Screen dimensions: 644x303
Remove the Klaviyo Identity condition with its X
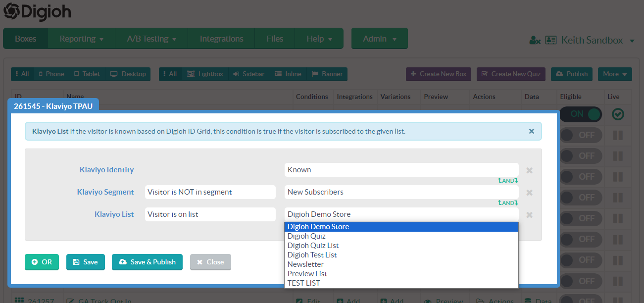click(x=529, y=170)
